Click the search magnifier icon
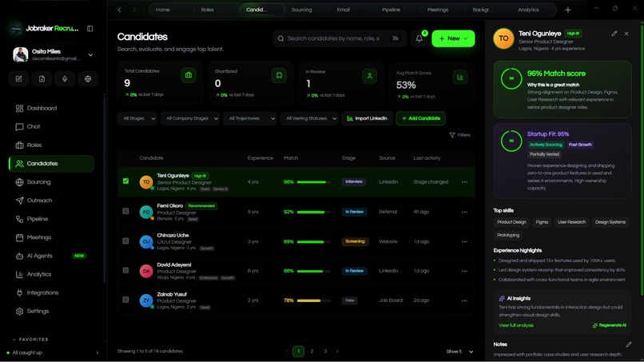Screen dimensions: 644x362 click(x=280, y=38)
